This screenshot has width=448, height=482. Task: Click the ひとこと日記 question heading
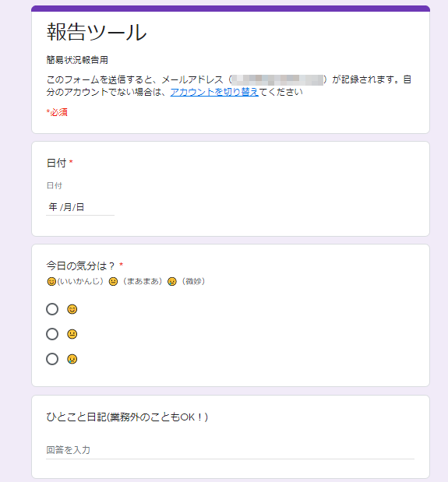tap(127, 417)
